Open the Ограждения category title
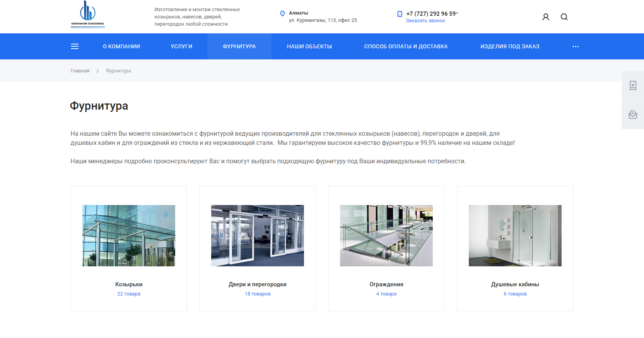The image size is (644, 338). (x=386, y=284)
